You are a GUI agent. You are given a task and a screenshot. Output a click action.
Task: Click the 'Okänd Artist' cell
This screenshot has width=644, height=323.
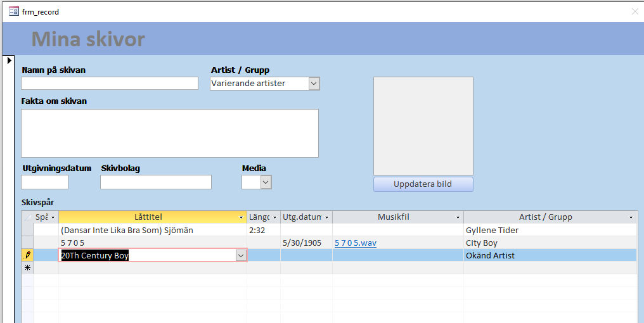click(x=550, y=256)
